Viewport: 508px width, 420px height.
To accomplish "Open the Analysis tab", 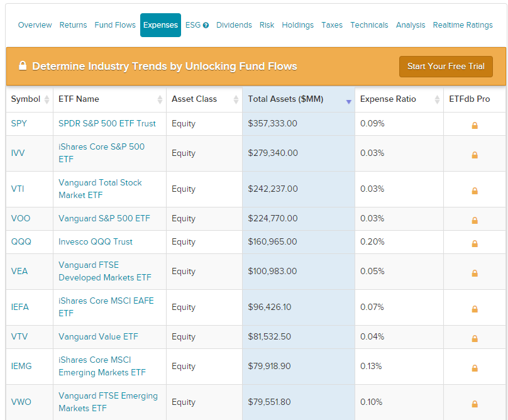I will click(x=411, y=25).
